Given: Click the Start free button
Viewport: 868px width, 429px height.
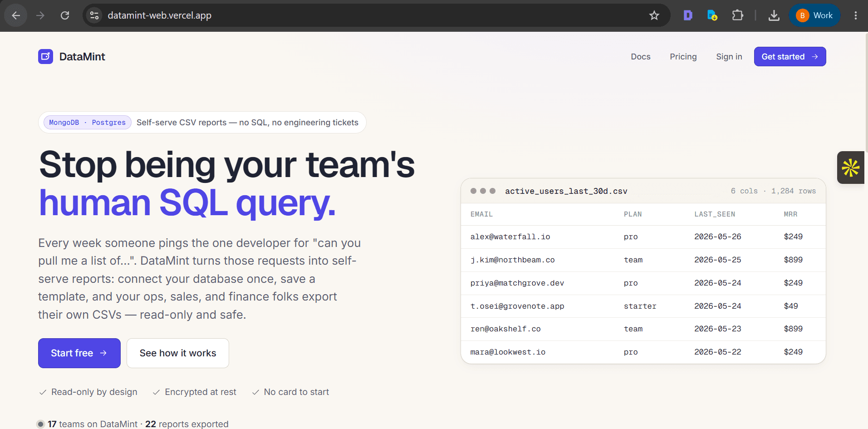Looking at the screenshot, I should click(x=79, y=353).
